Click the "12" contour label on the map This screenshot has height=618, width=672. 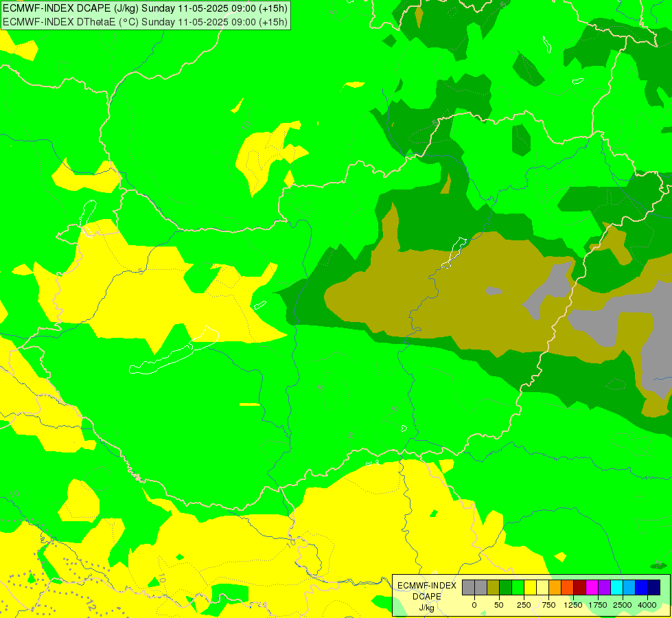pos(91,605)
